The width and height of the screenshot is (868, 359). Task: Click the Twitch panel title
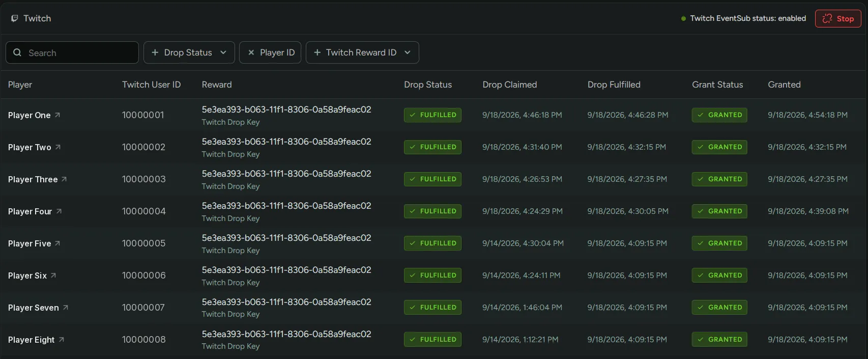click(x=37, y=18)
